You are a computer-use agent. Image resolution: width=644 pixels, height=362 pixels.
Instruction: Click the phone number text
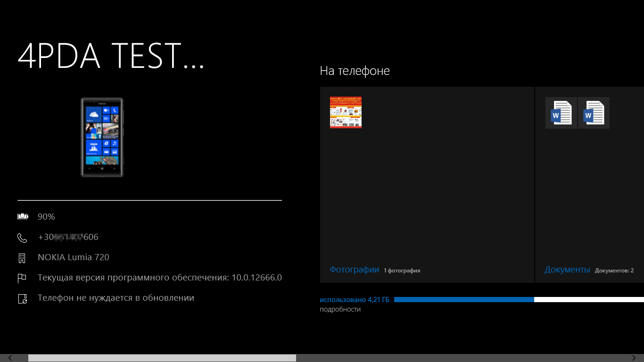click(68, 237)
